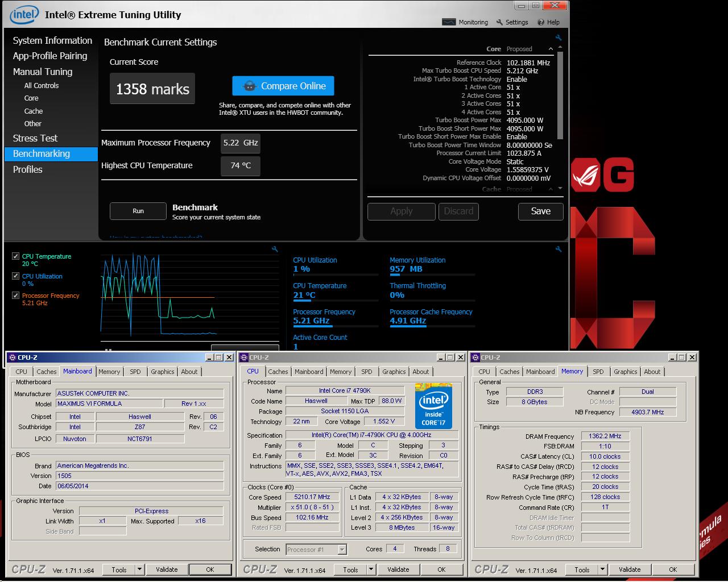Switch to Mainboard tab in middle CPU-Z window
728x582 pixels.
point(309,372)
